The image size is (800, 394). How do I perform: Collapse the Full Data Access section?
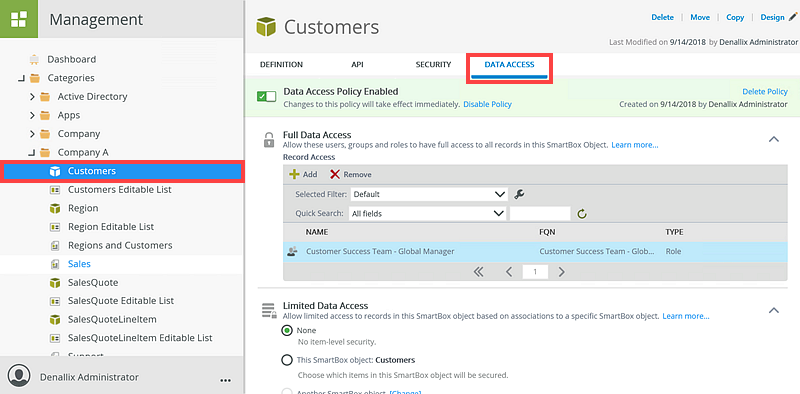point(774,139)
